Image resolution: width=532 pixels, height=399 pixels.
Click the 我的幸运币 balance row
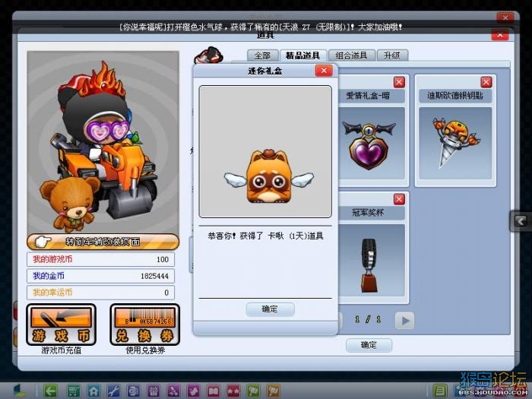tap(101, 293)
